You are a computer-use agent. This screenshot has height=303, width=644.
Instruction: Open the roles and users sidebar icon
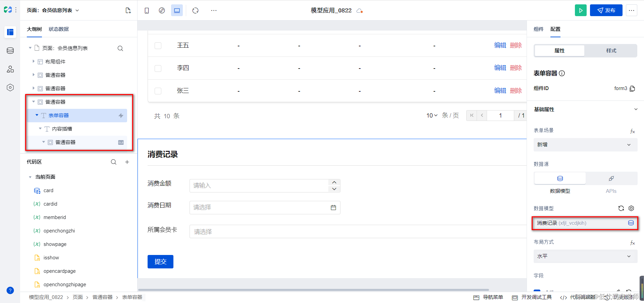10,69
